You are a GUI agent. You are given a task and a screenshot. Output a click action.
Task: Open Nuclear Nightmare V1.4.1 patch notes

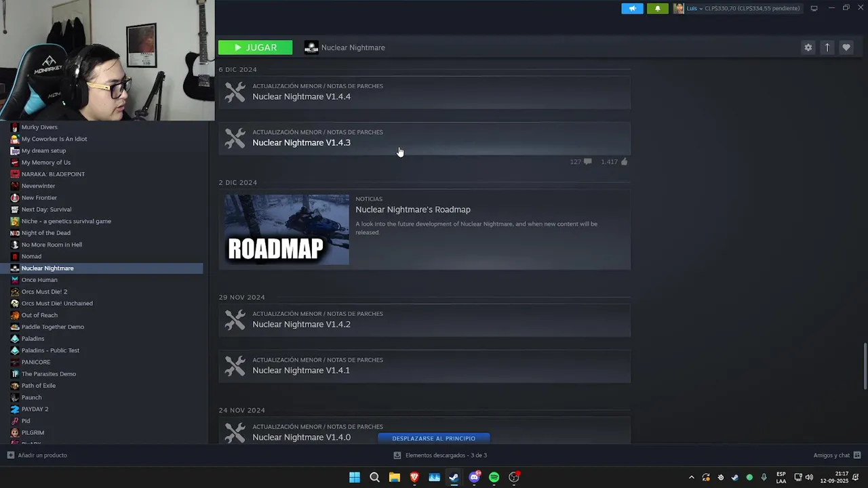[425, 366]
